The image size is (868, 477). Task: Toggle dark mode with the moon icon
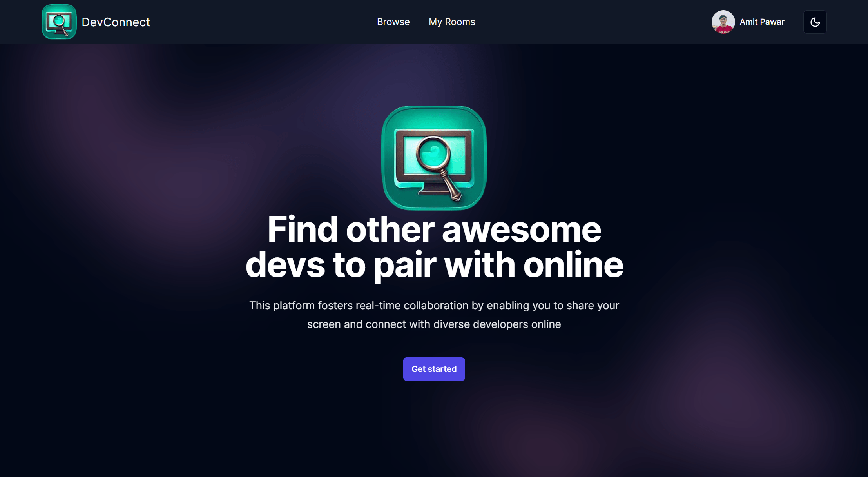pyautogui.click(x=815, y=22)
